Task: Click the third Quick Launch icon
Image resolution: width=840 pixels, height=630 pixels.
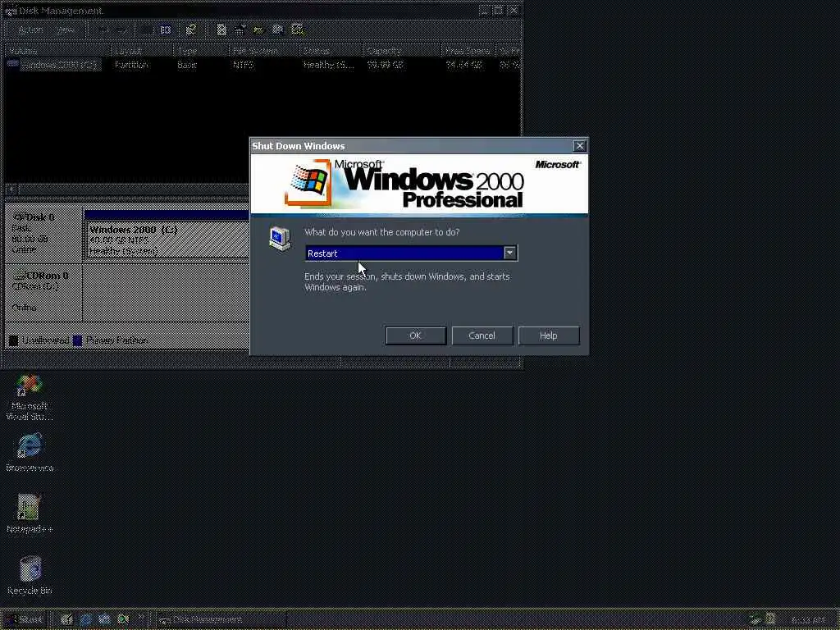Action: click(104, 620)
